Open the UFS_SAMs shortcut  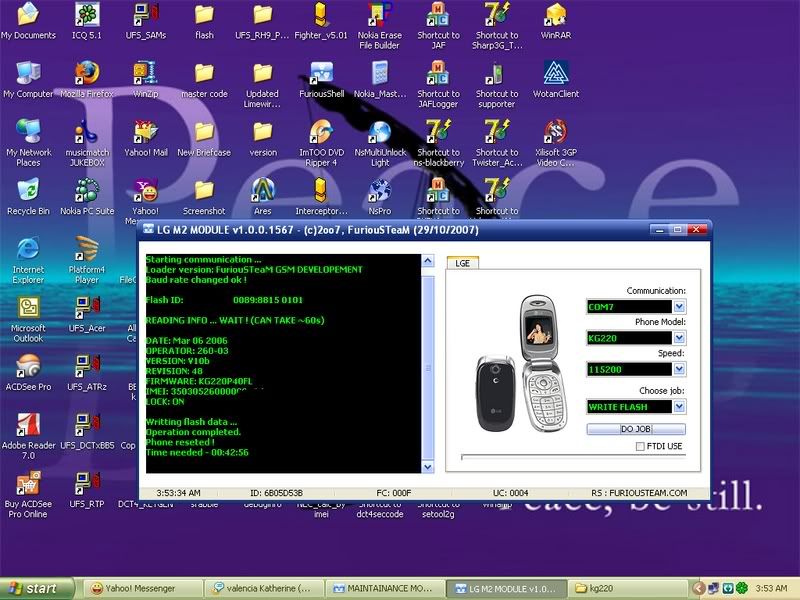(145, 21)
